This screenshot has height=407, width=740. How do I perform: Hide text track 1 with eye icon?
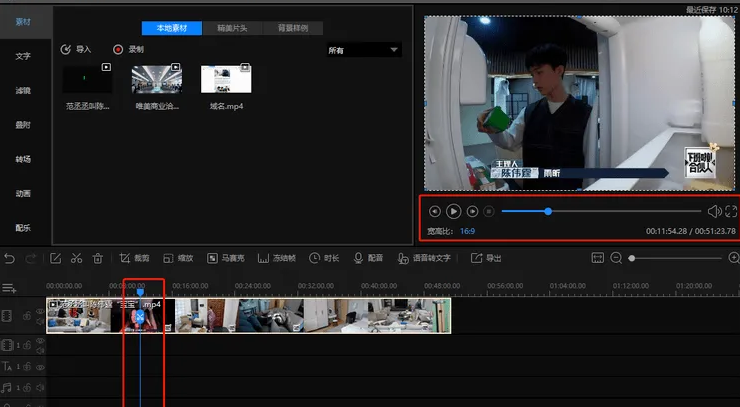tap(40, 367)
